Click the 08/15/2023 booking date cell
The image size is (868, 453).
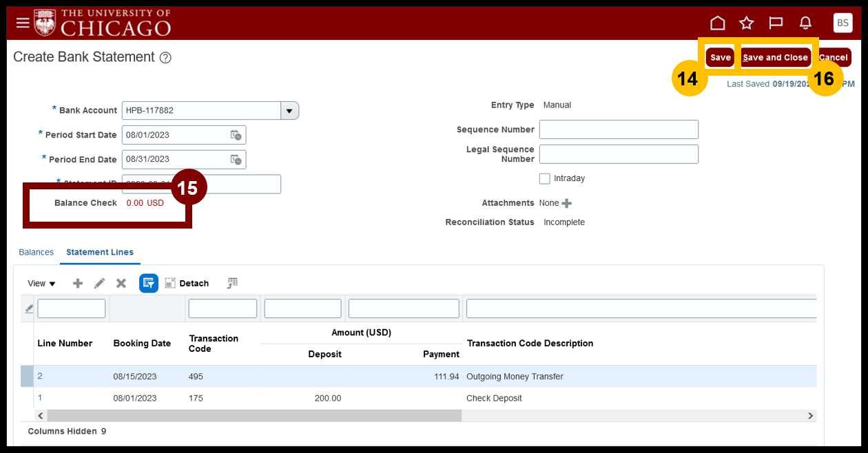coord(135,377)
